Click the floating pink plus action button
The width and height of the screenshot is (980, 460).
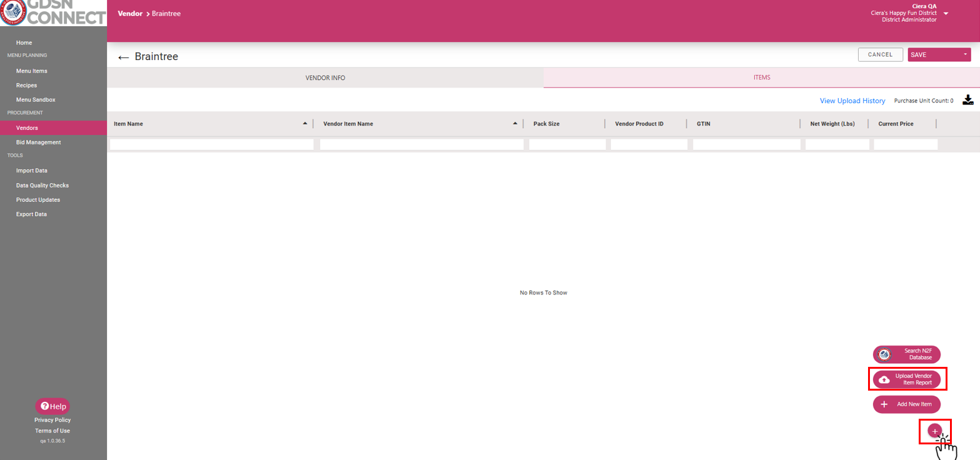tap(934, 431)
